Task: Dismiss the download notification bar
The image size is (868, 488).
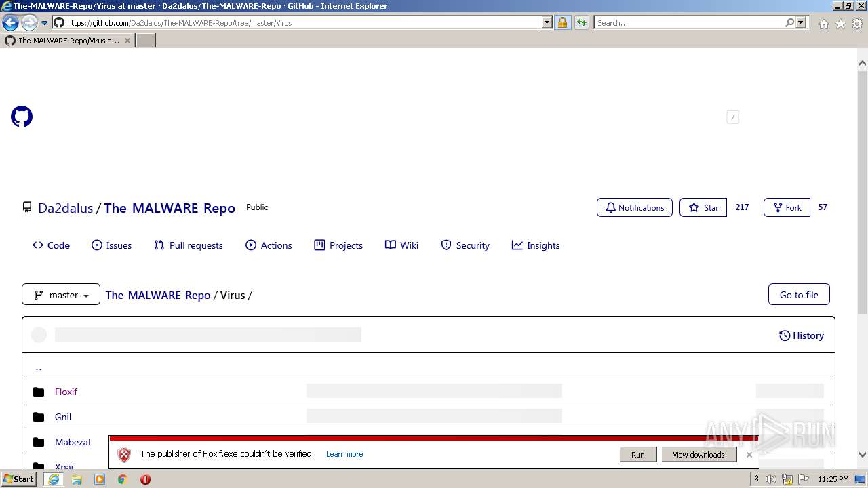Action: [749, 454]
